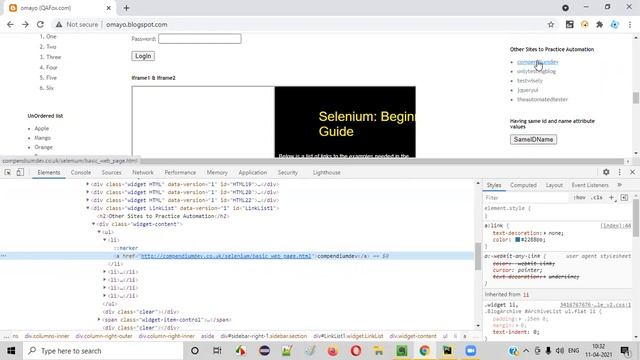Click the #2288bb color swatch
Image resolution: width=640 pixels, height=360 pixels.
(517, 240)
